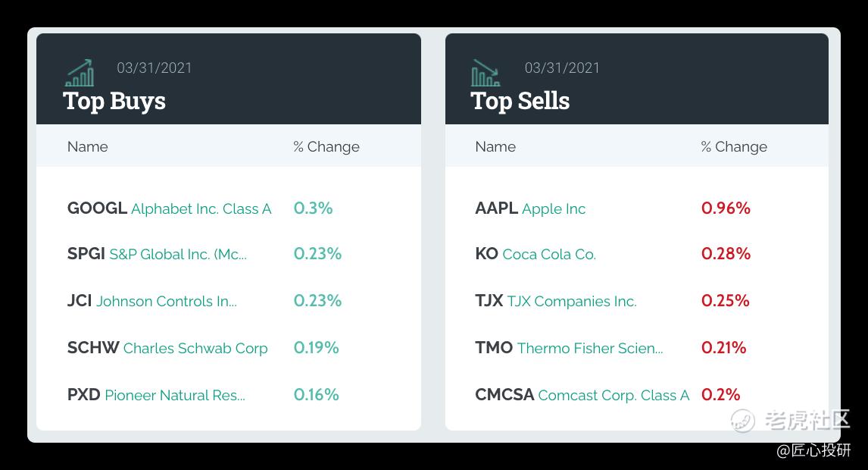868x470 pixels.
Task: Open the GOOGL Alphabet Inc. Class A link
Action: [170, 208]
